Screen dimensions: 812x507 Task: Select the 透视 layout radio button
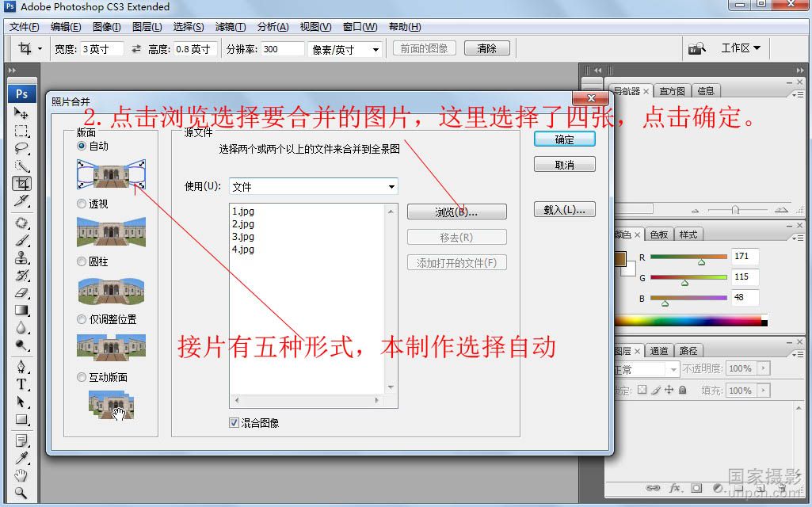82,204
